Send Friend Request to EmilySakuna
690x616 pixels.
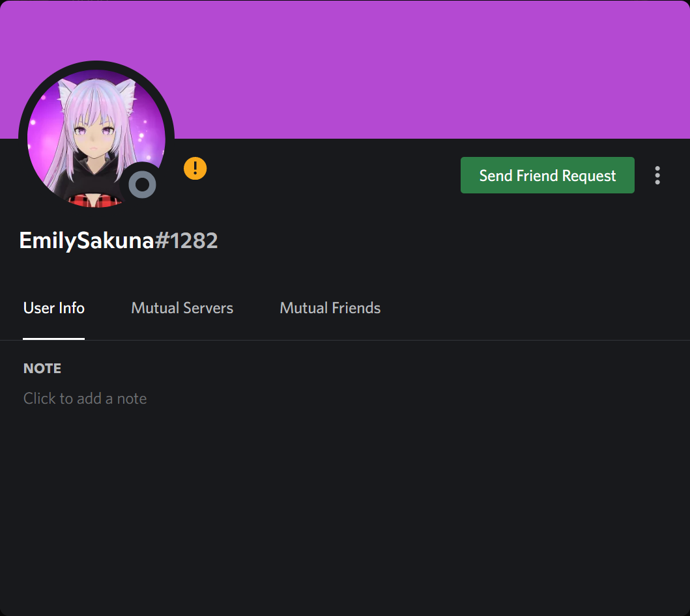pos(547,175)
